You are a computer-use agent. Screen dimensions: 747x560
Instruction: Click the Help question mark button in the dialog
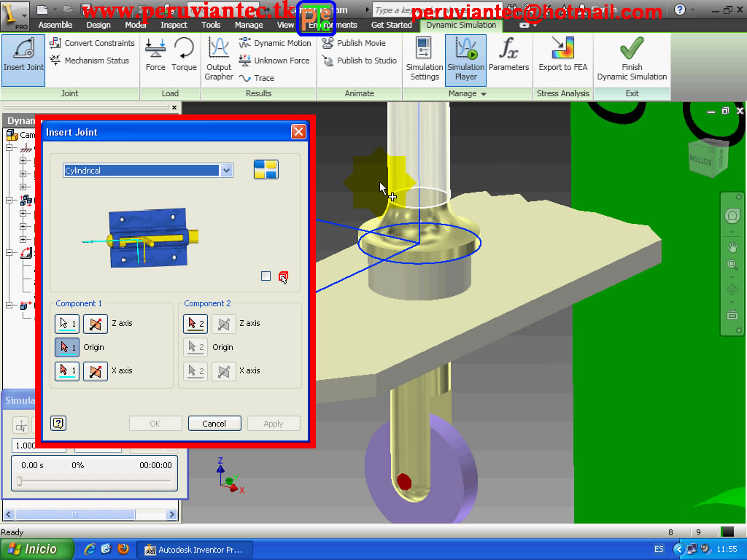(x=58, y=423)
